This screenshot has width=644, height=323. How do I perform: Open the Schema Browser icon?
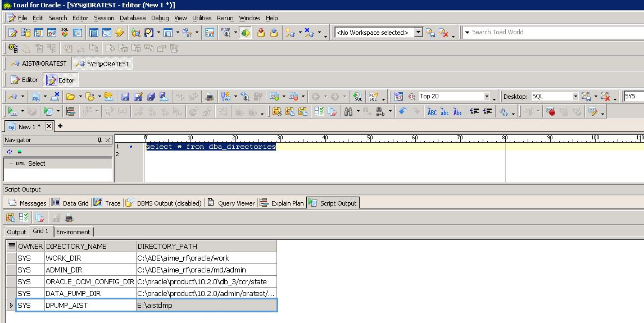point(25,33)
